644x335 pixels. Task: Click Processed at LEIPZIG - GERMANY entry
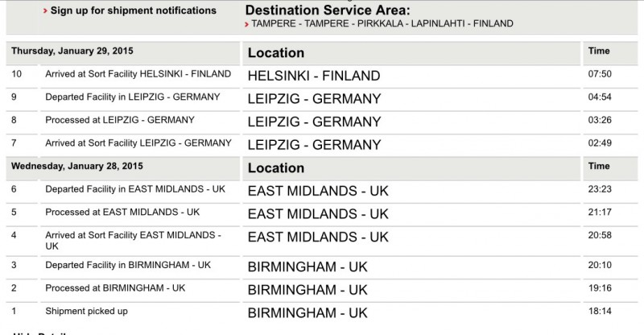point(120,120)
